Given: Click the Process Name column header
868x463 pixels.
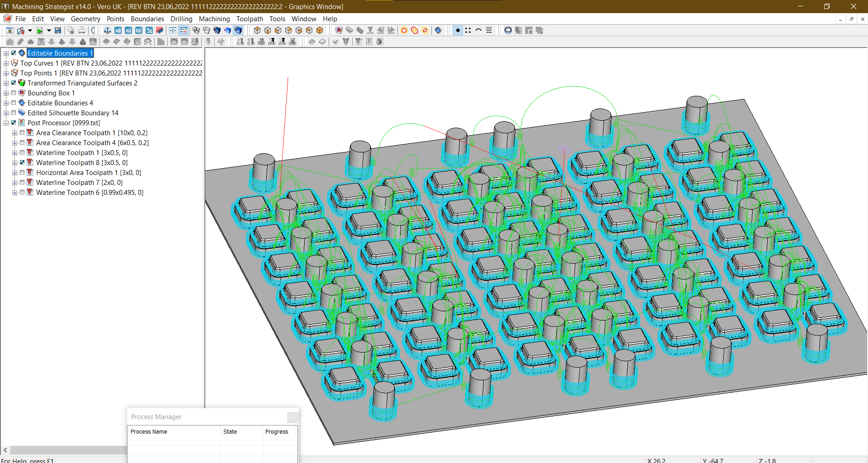Looking at the screenshot, I should (x=174, y=432).
